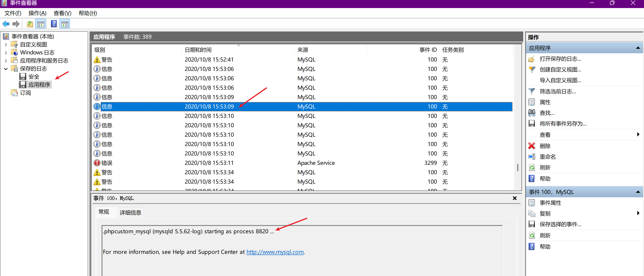
Task: Click the back arrow toolbar icon
Action: point(6,24)
